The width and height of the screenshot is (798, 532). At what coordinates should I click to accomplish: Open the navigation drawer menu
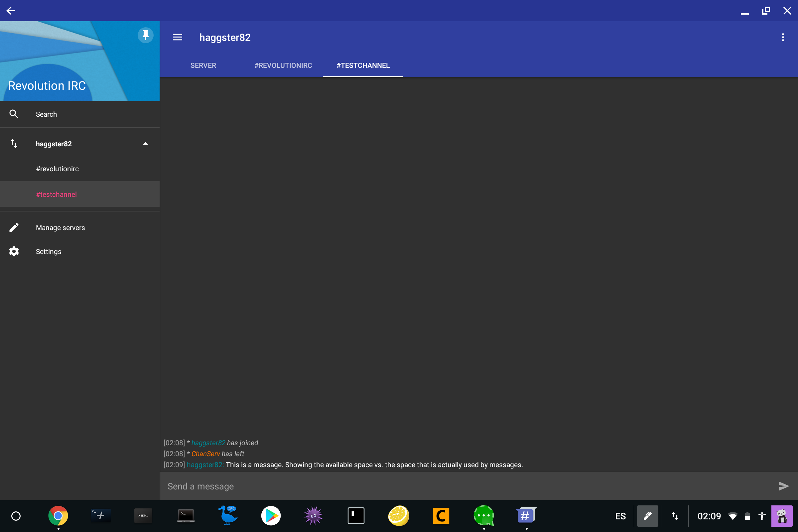click(177, 37)
